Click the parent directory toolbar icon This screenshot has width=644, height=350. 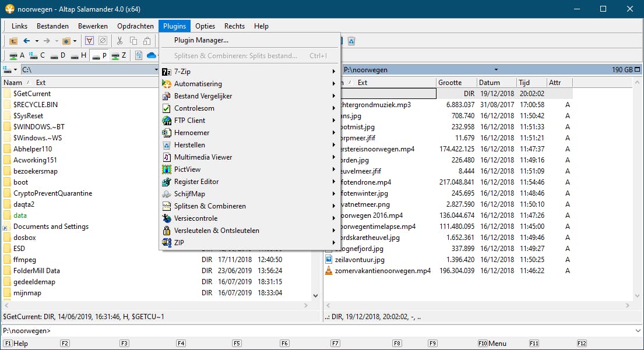coord(13,41)
